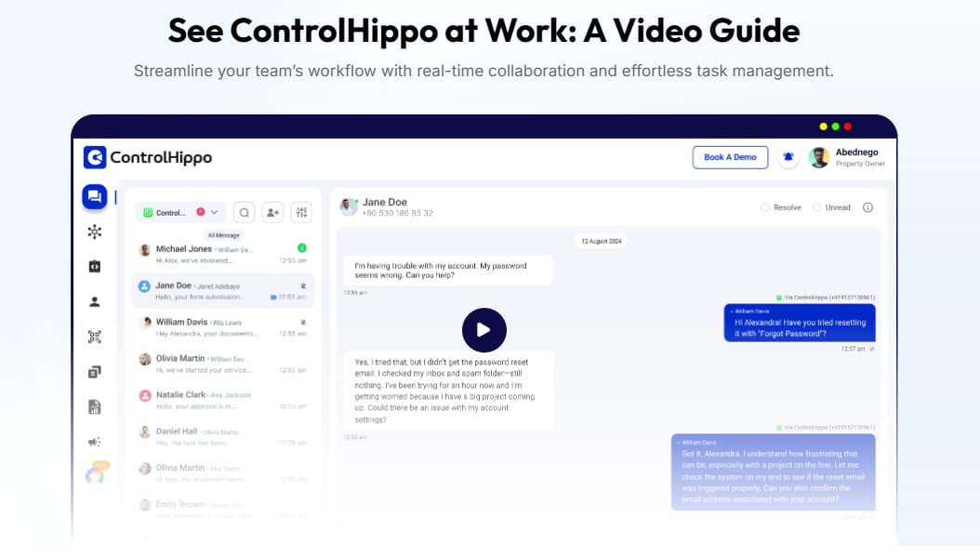
Task: Click the Abednego user name
Action: 857,152
